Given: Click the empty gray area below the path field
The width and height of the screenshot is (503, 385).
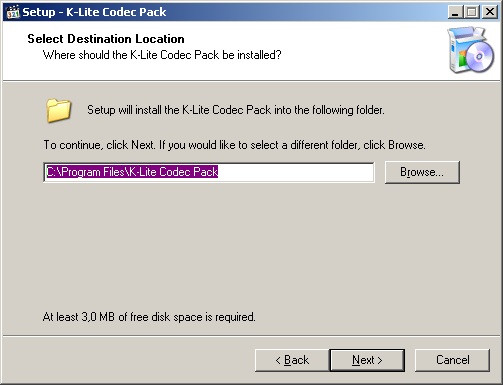Looking at the screenshot, I should tap(250, 247).
